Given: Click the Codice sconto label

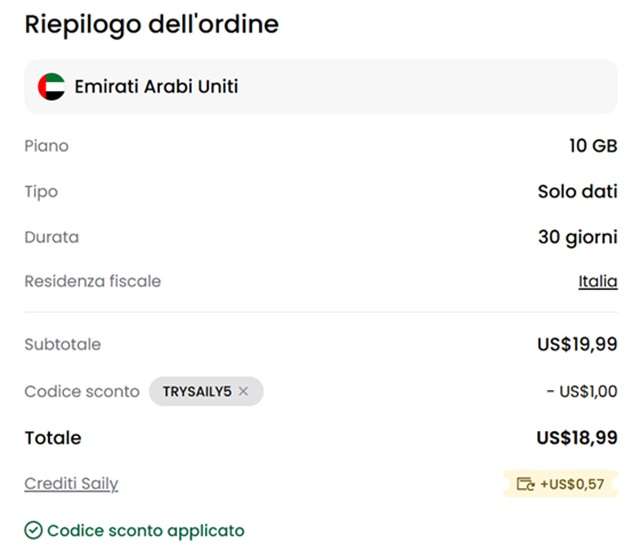Looking at the screenshot, I should point(82,392).
